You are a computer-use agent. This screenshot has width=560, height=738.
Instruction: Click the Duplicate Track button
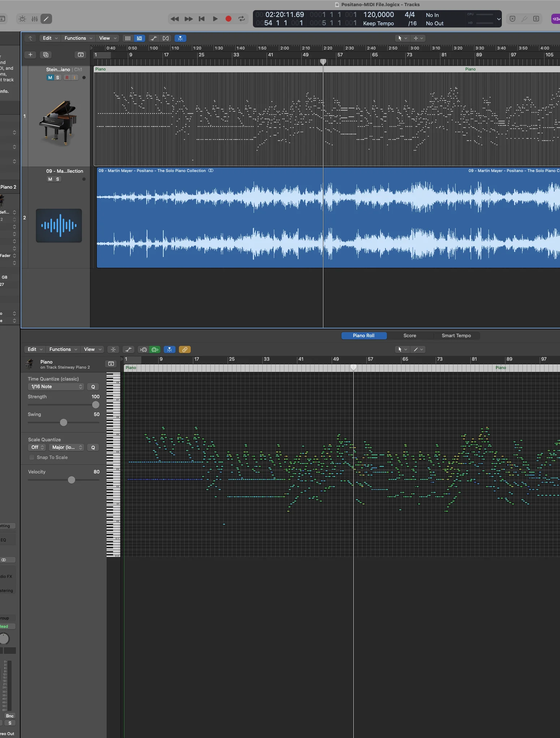tap(46, 55)
